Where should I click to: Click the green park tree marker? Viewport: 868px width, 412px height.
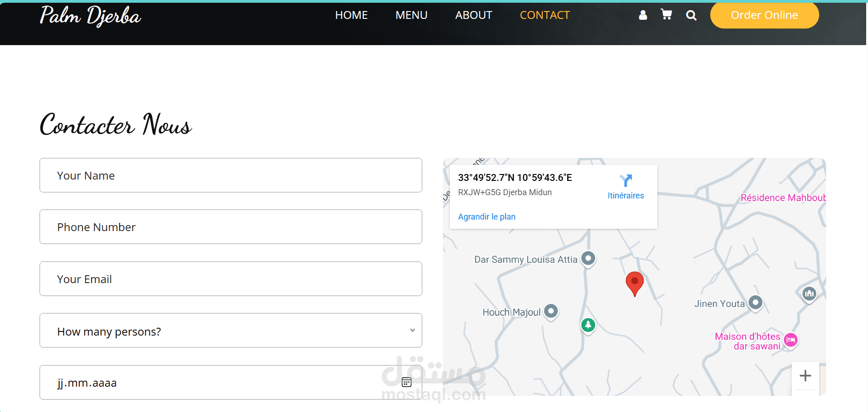[x=588, y=325]
